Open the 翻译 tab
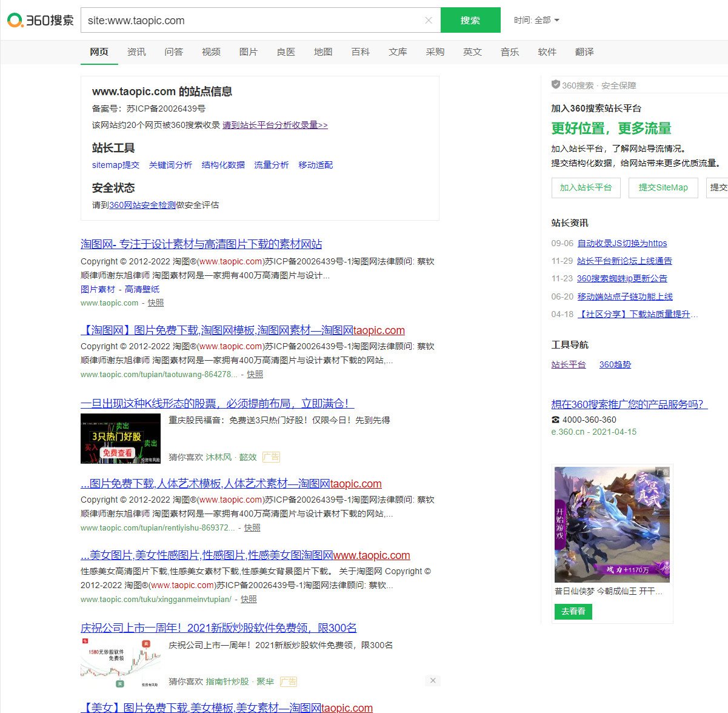 click(584, 52)
